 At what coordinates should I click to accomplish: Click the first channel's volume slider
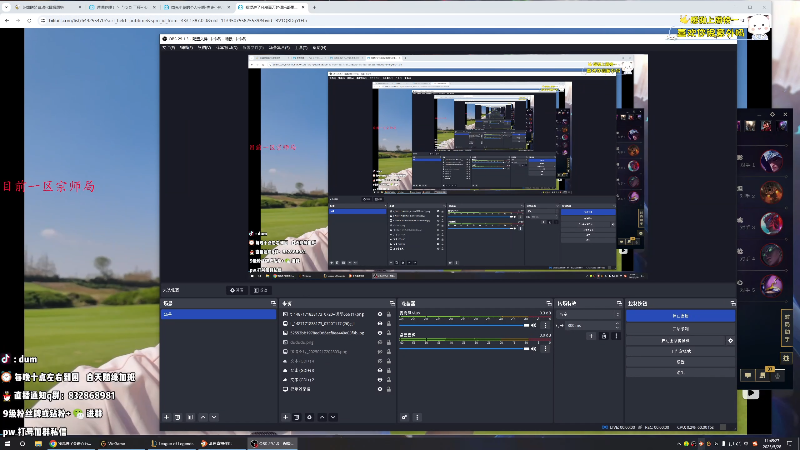460,324
